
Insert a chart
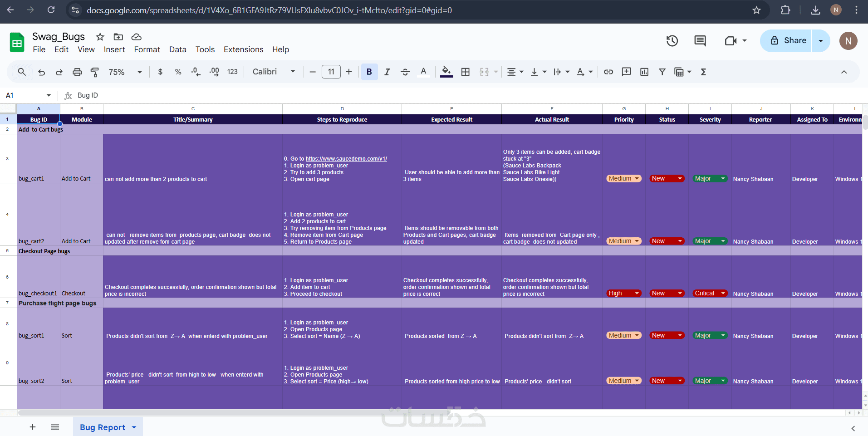point(644,72)
